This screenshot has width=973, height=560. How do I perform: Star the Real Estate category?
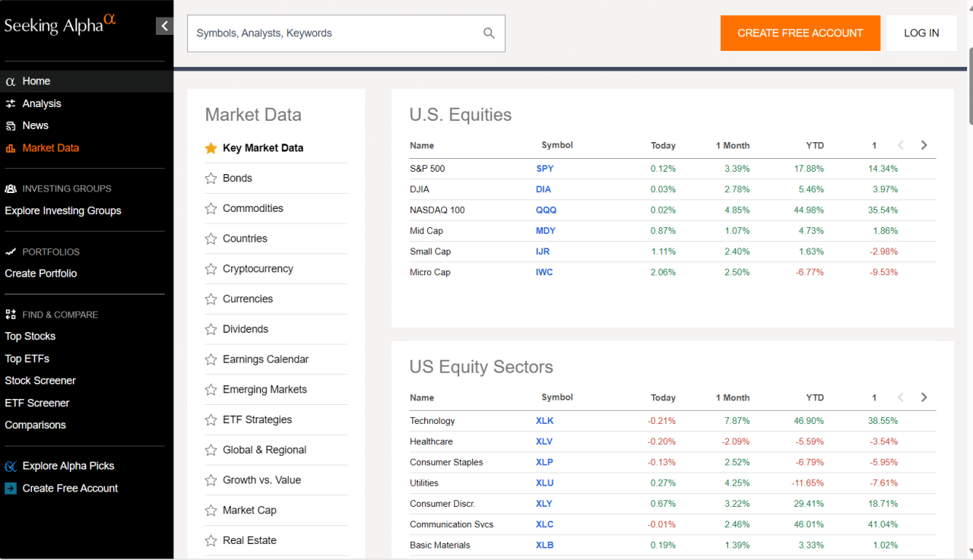[211, 540]
